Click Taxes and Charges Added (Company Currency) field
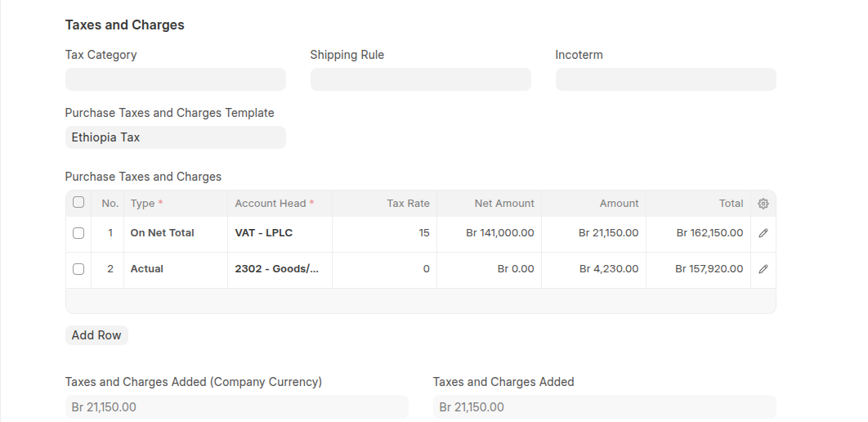The image size is (868, 422). point(236,406)
